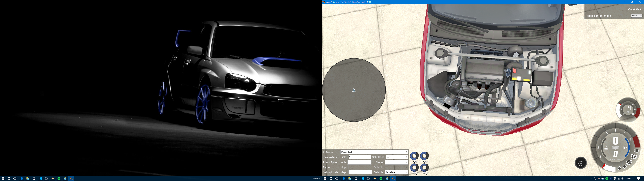644x181 pixels.
Task: Select BeamNG.drive on the right monitor taskbar
Action: pos(393,178)
